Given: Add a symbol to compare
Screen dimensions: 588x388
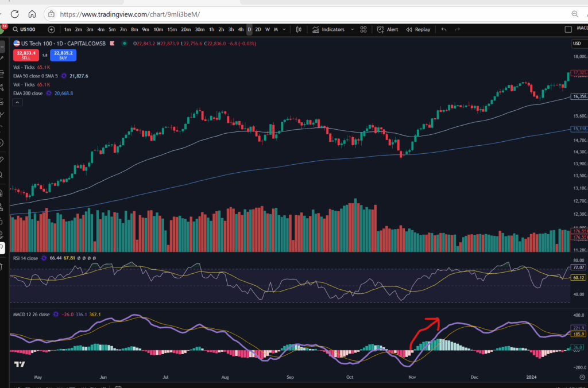Looking at the screenshot, I should [51, 29].
